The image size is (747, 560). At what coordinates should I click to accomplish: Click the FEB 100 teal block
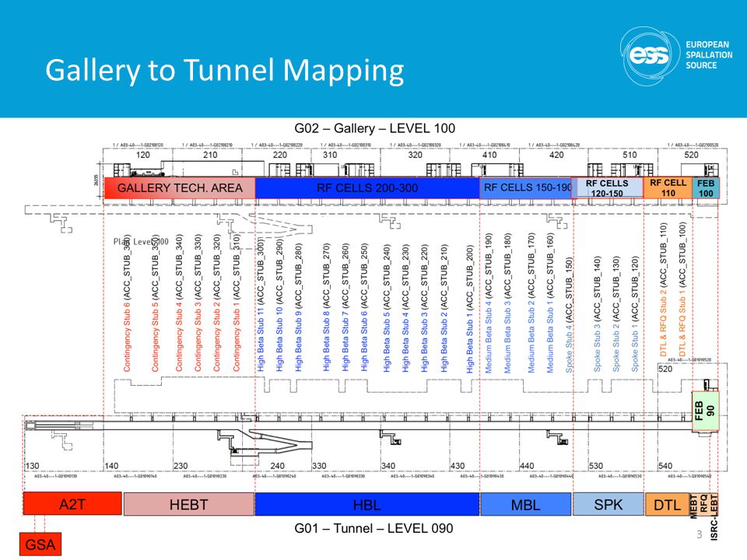(706, 187)
